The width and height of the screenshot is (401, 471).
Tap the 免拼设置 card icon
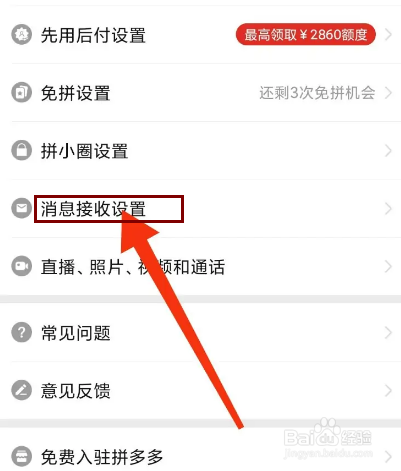point(22,92)
